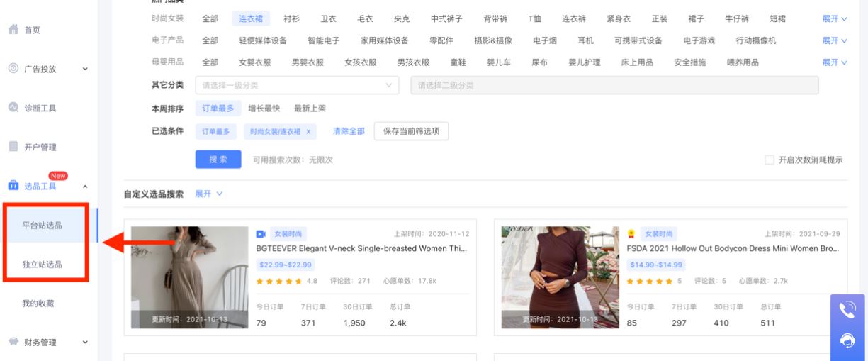Screen dimensions: 868x361
Task: Click 女装时尚 tag on FSDA card
Action: tap(658, 234)
